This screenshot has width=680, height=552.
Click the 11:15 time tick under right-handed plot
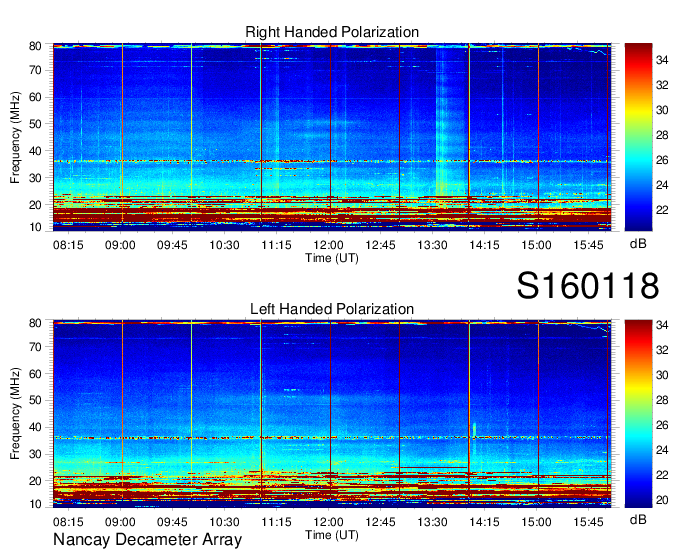tap(276, 245)
